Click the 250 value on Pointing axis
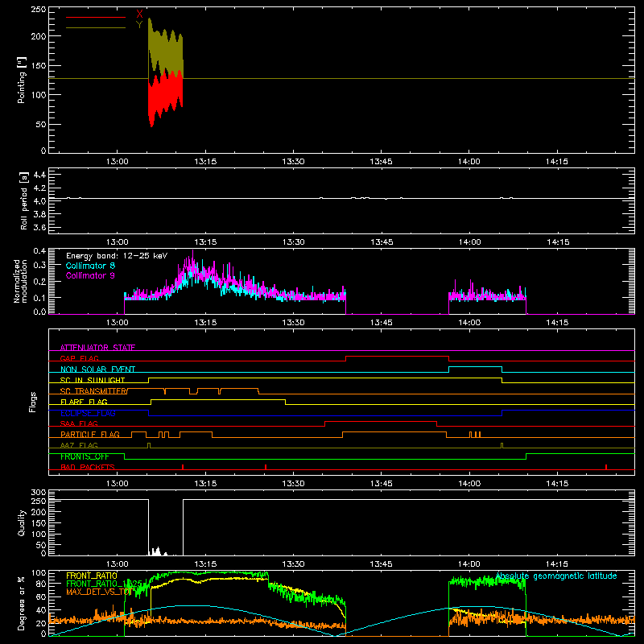Image resolution: width=644 pixels, height=644 pixels. click(39, 9)
